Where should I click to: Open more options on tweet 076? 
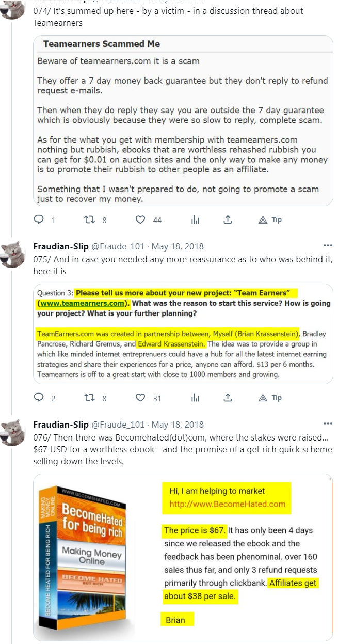(328, 423)
